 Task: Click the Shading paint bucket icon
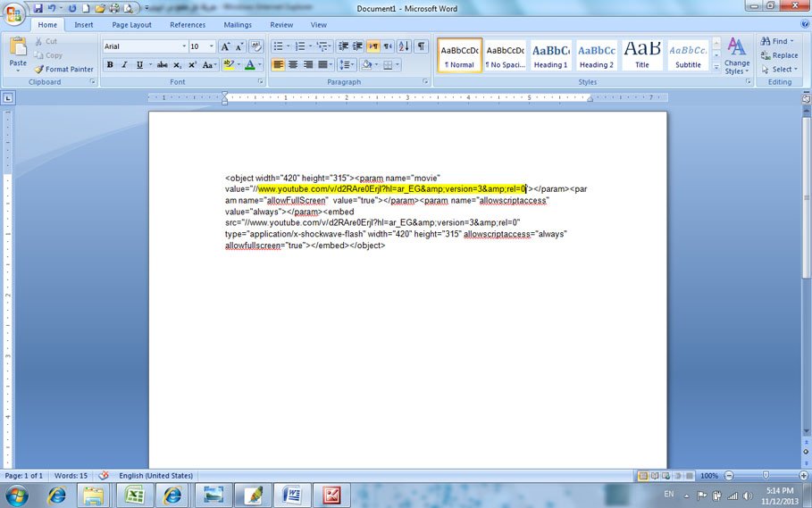point(366,64)
